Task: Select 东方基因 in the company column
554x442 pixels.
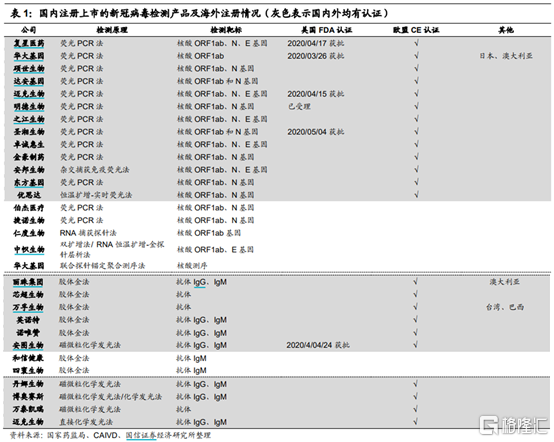Action: pyautogui.click(x=29, y=182)
